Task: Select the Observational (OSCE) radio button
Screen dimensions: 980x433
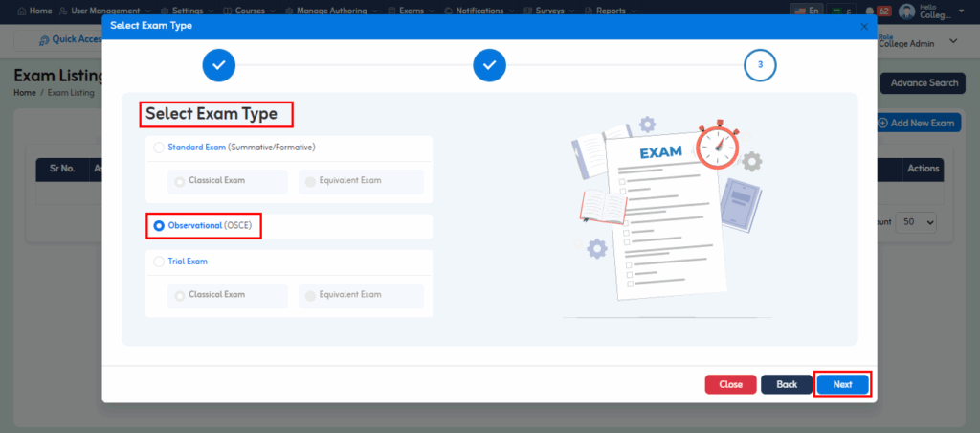Action: pos(159,225)
